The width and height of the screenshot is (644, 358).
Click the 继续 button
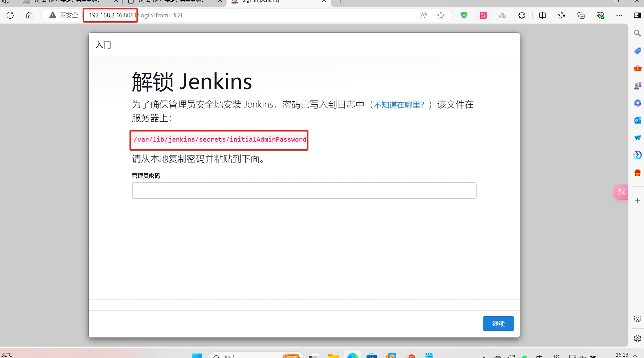coord(498,324)
